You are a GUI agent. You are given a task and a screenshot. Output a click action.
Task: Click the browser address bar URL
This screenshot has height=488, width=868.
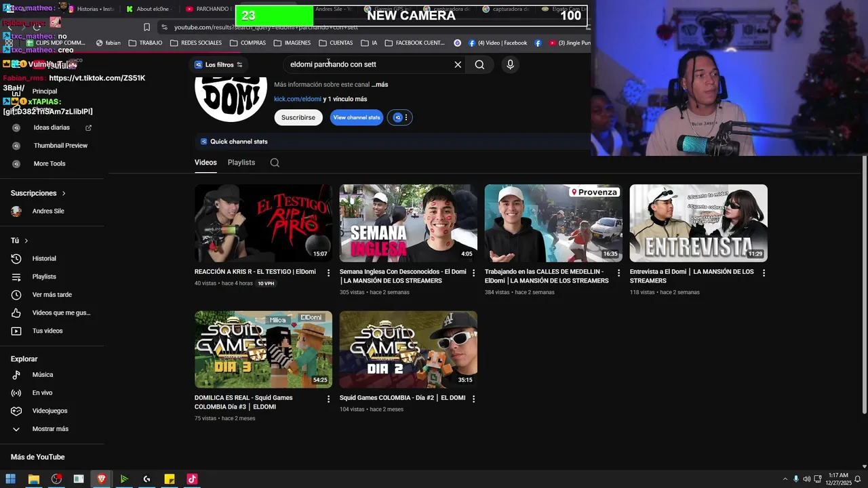[266, 27]
